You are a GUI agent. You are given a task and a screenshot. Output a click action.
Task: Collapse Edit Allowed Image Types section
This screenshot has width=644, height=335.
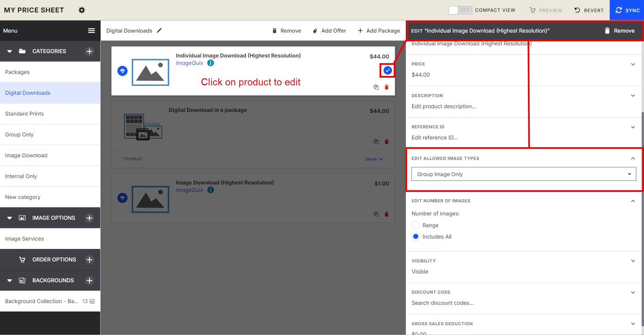[x=633, y=158]
